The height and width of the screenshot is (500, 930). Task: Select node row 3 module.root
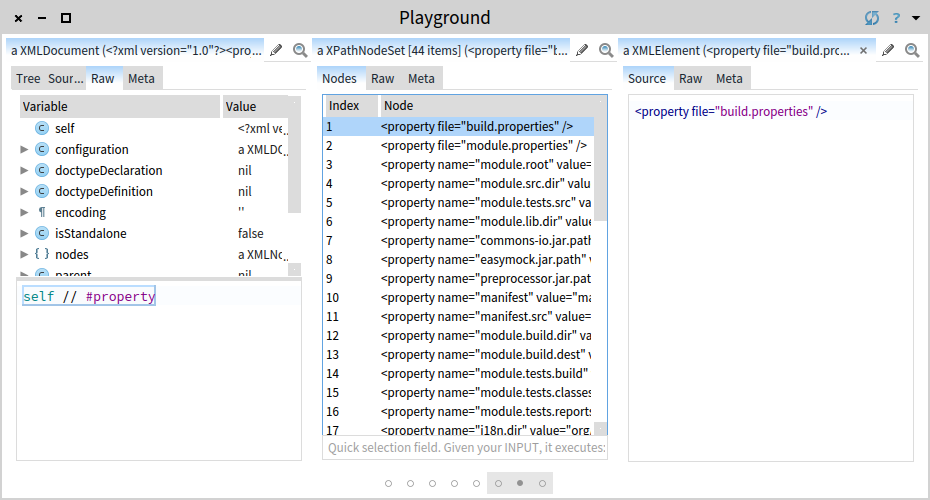click(458, 165)
